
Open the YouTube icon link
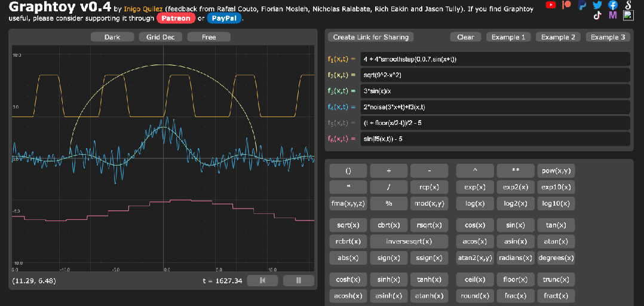click(x=551, y=5)
